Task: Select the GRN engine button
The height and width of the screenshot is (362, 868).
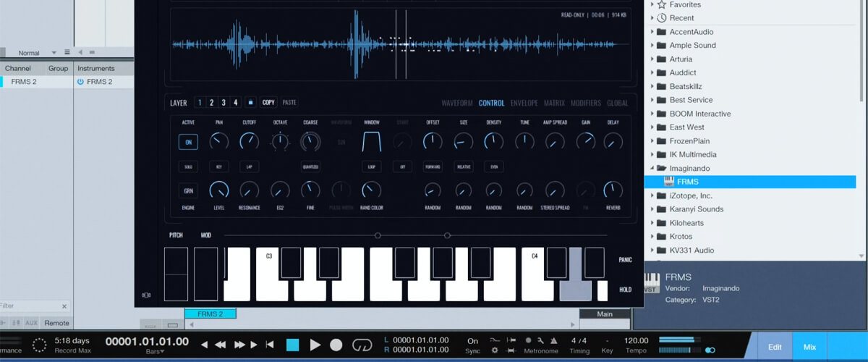Action: coord(188,191)
